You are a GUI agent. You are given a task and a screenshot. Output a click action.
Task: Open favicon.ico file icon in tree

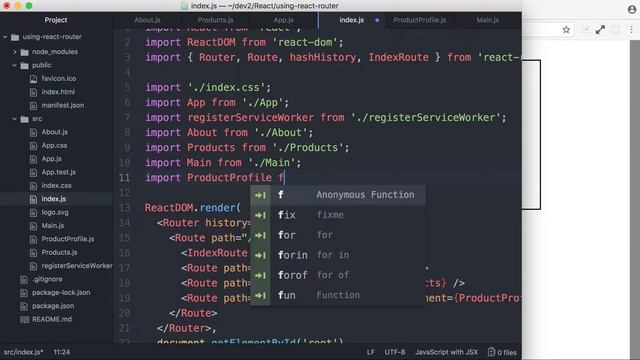click(33, 79)
